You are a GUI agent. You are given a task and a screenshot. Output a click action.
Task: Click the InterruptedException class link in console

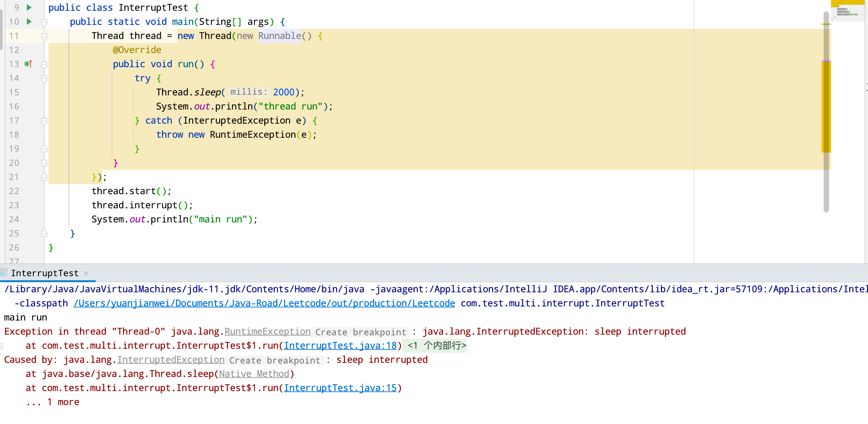tap(171, 360)
